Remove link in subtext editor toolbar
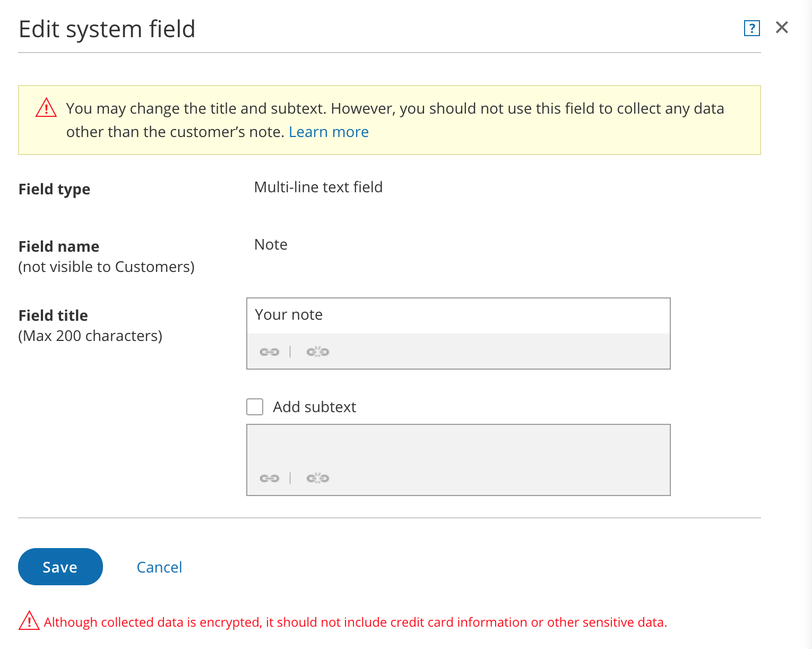 (x=317, y=478)
